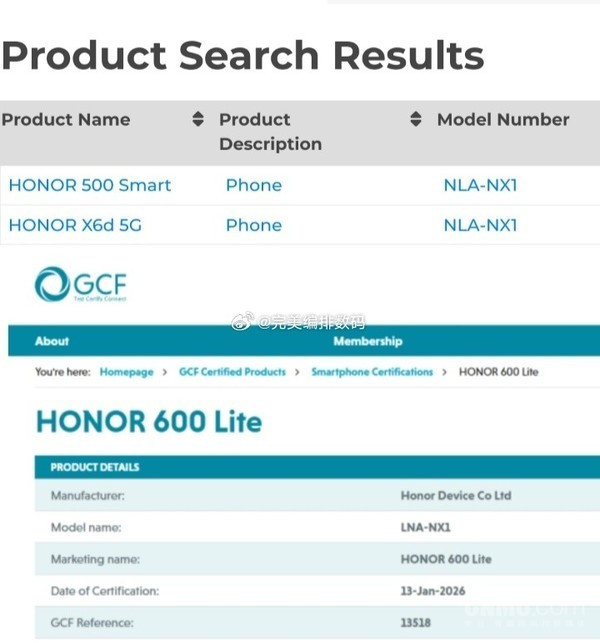Open Smartphone Certifications breadcrumb link
Viewport: 600px width, 643px height.
pos(372,372)
